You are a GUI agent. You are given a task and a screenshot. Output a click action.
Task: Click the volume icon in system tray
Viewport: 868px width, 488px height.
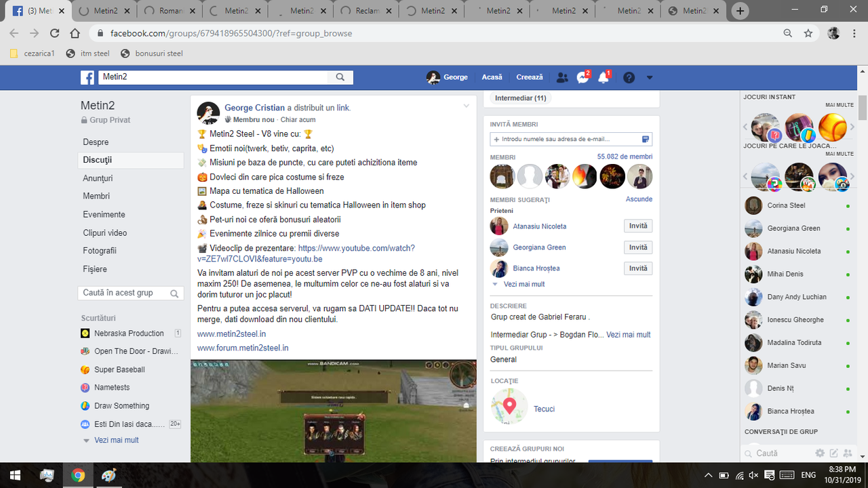point(753,475)
